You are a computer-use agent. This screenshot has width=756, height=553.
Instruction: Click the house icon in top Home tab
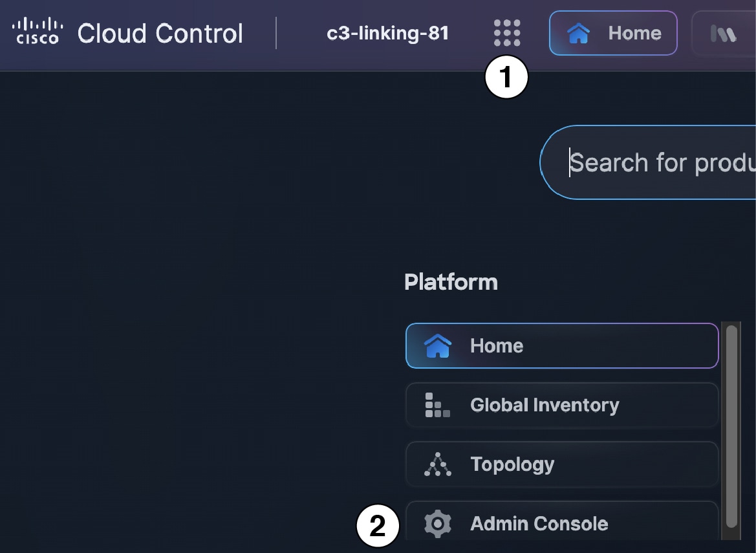579,33
